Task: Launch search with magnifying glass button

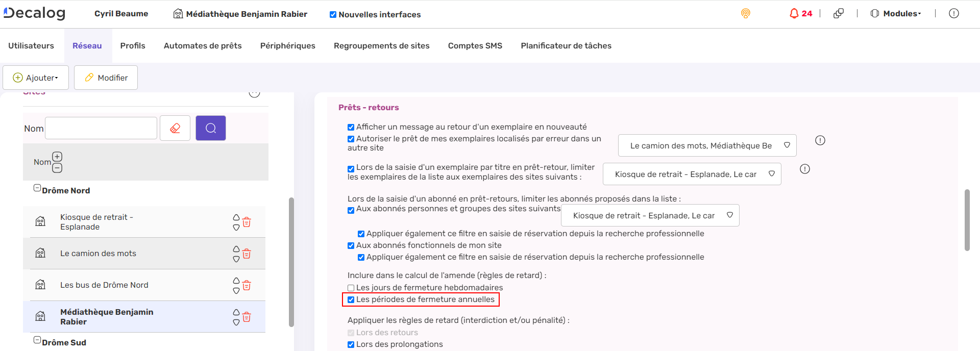Action: coord(210,128)
